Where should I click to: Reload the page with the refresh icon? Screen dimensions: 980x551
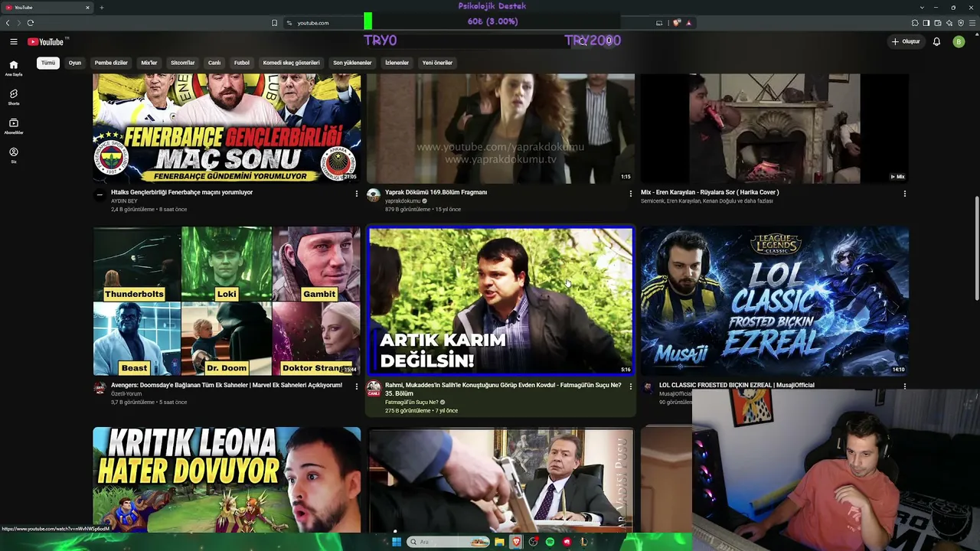(x=31, y=23)
